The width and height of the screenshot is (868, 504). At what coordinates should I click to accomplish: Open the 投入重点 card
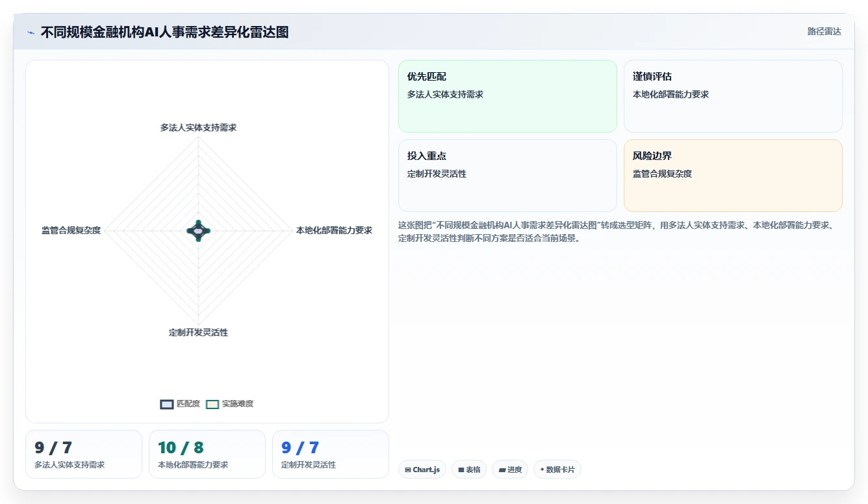tap(507, 176)
